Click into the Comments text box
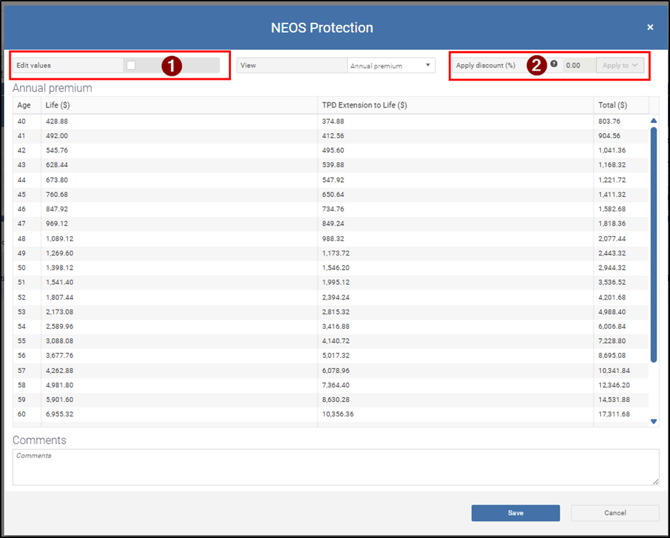 tap(335, 467)
